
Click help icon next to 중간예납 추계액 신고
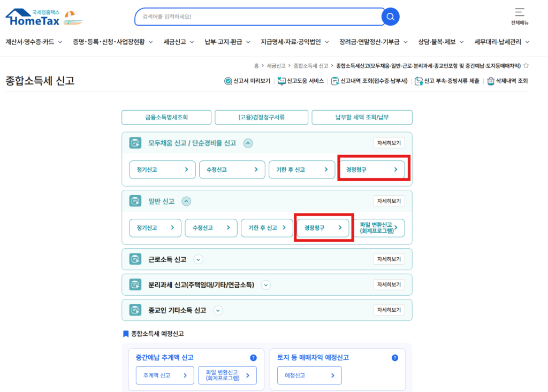(253, 358)
